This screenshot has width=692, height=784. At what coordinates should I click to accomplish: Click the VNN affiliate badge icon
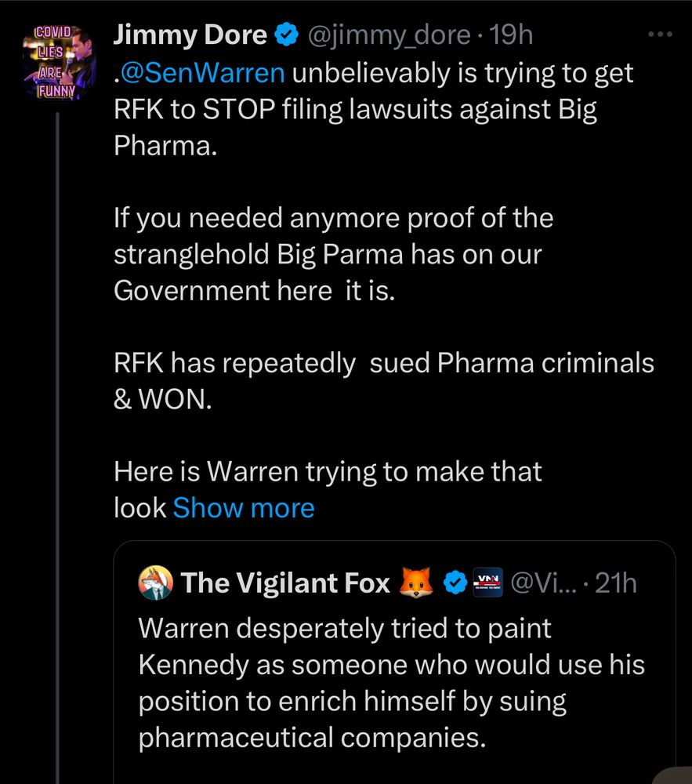pos(486,583)
